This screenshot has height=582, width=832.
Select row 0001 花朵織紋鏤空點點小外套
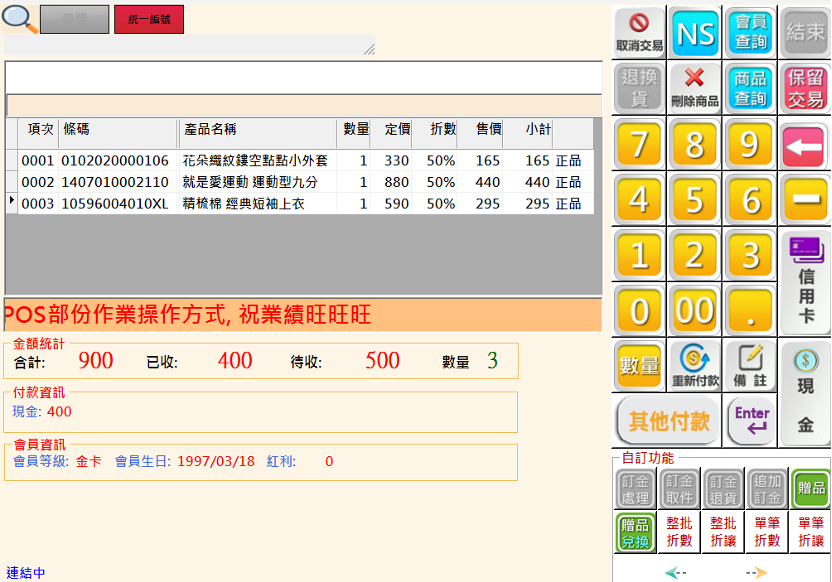click(301, 161)
